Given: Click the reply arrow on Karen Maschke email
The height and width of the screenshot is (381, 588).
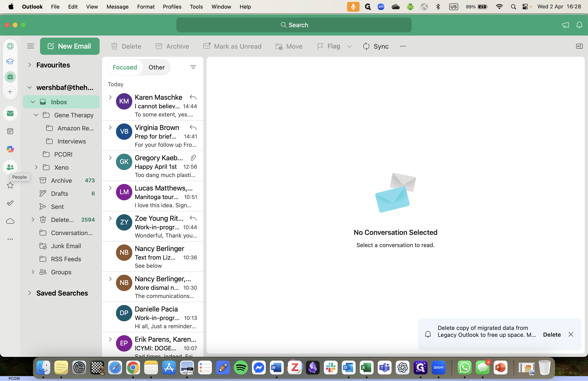Looking at the screenshot, I should coord(193,97).
